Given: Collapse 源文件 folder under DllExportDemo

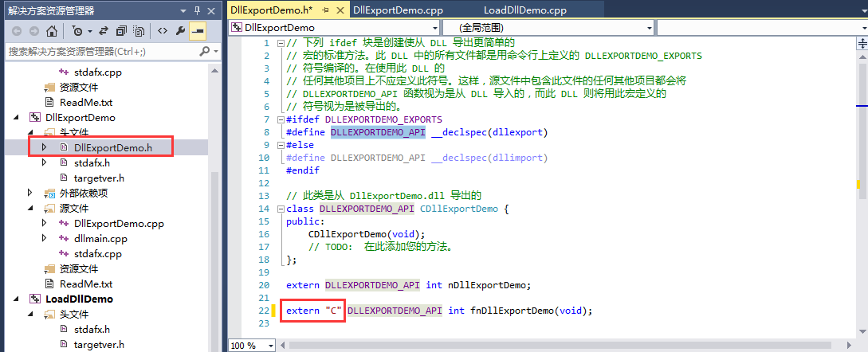Looking at the screenshot, I should 30,209.
